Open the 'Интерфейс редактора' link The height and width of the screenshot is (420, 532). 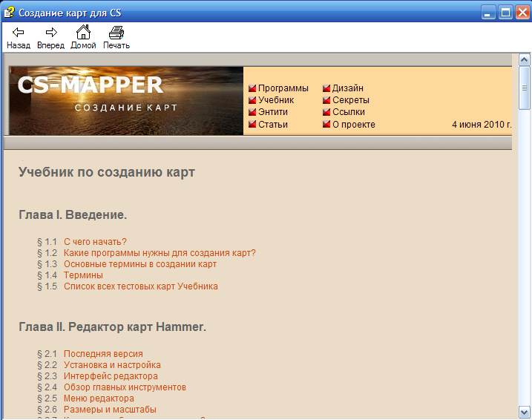[111, 376]
